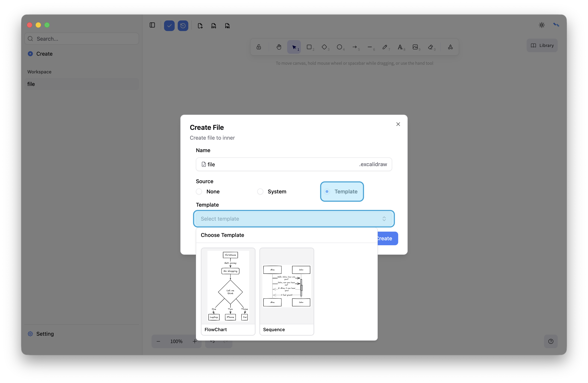Open the Library panel
588x383 pixels.
542,45
